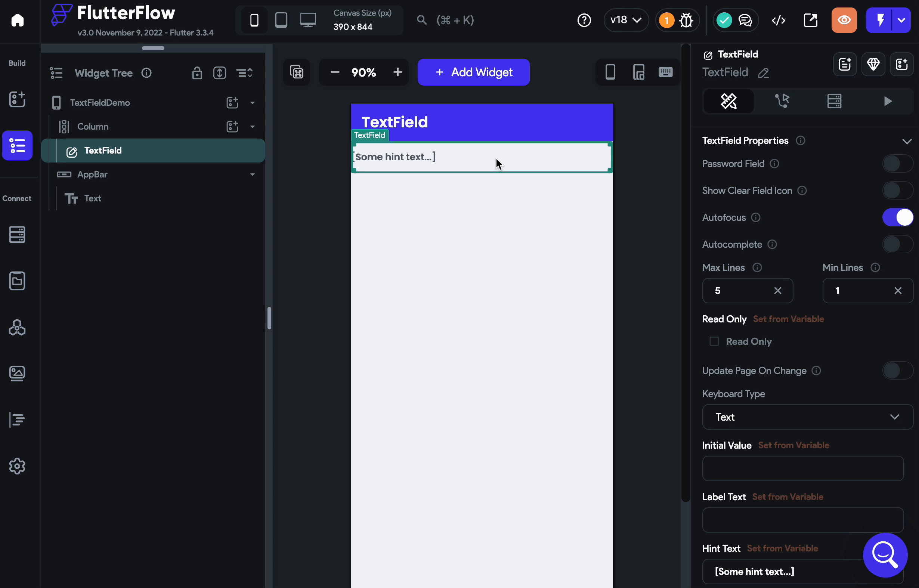Screen dimensions: 919x588
Task: Open the project Settings gear
Action: (x=17, y=466)
